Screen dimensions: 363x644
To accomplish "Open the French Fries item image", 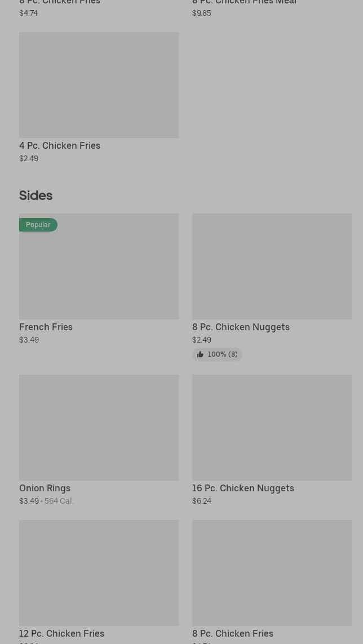I will [99, 266].
